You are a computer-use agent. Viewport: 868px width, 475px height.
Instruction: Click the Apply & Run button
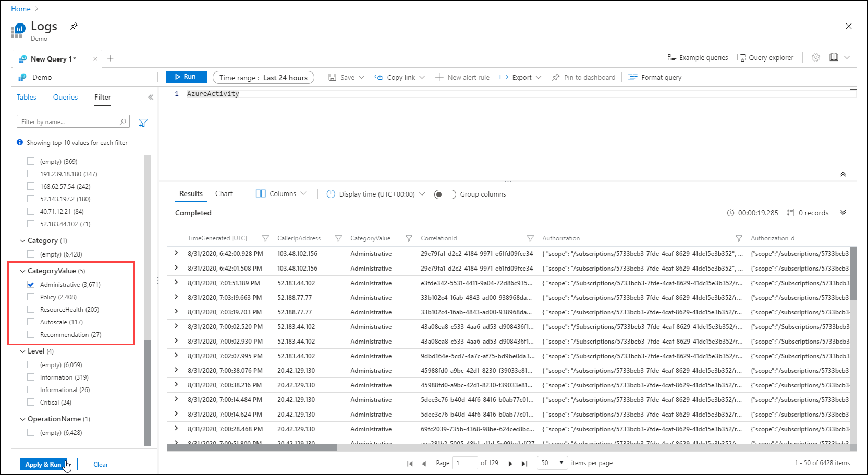click(x=43, y=464)
